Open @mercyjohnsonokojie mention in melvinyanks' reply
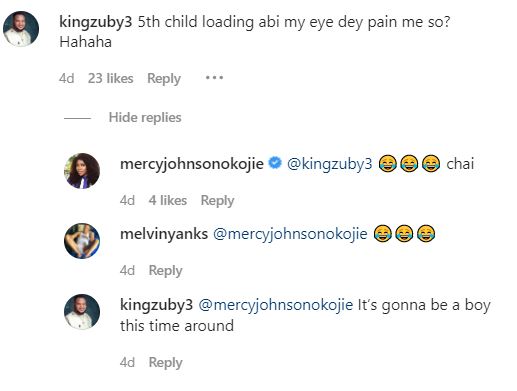517x391 pixels. pos(290,234)
